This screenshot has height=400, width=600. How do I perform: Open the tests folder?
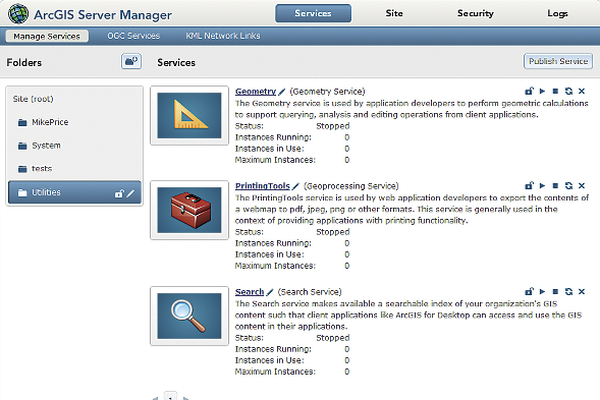pos(42,169)
